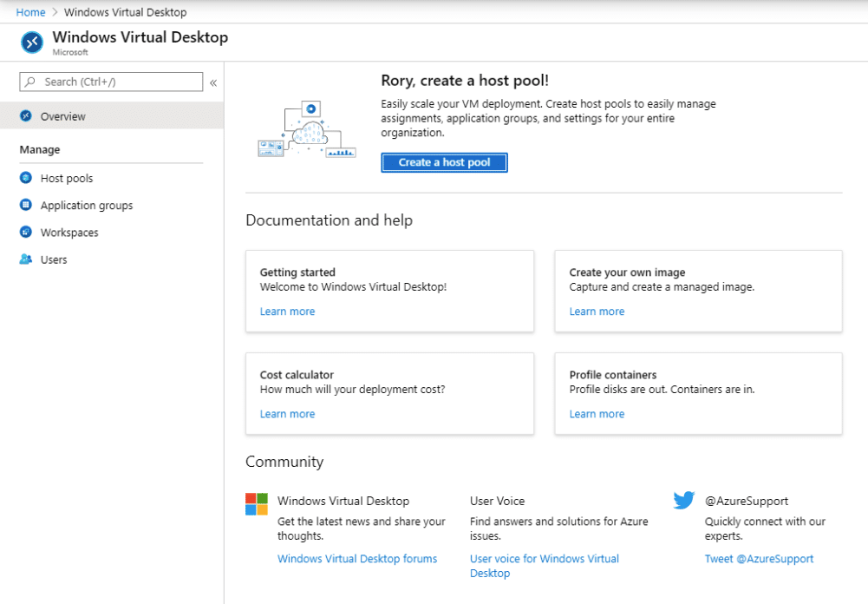The width and height of the screenshot is (868, 604).
Task: Click 'How much will your deployment cost?' text
Action: point(353,389)
